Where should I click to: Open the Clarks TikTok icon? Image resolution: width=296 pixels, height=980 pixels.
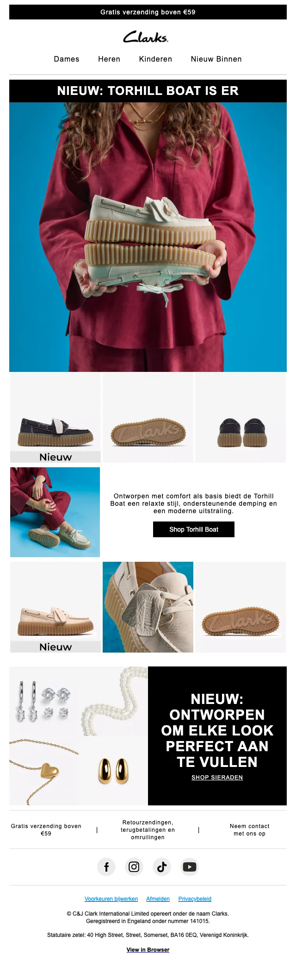coord(162,867)
